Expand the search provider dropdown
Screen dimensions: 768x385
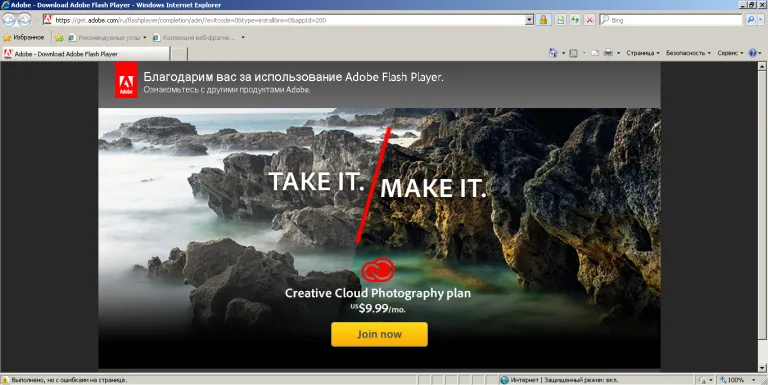[x=760, y=20]
